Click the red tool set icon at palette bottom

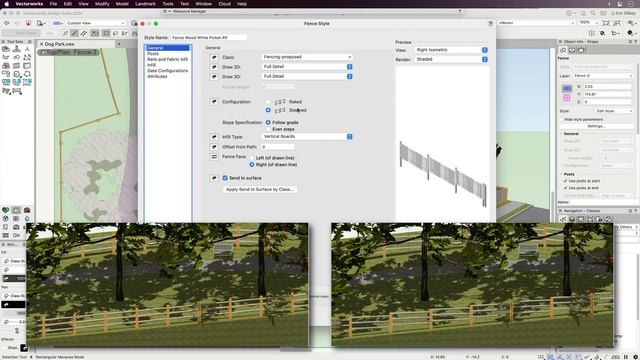click(x=27, y=210)
